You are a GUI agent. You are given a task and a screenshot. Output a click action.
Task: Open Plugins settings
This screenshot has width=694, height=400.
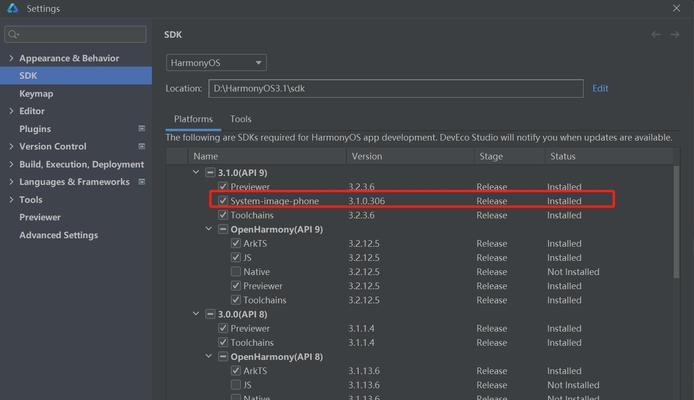point(35,129)
